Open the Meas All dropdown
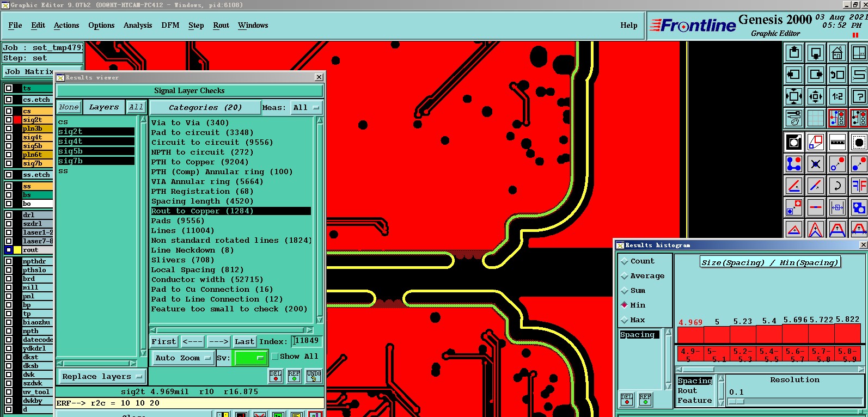 (306, 107)
